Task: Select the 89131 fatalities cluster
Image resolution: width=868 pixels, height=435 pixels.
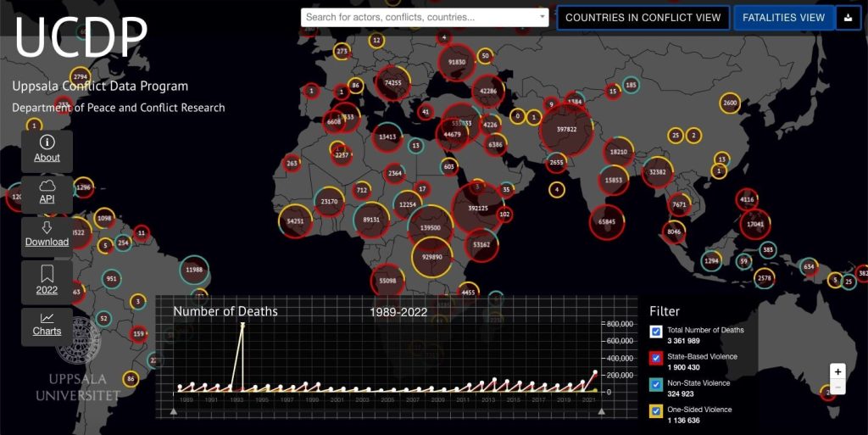Action: click(371, 220)
